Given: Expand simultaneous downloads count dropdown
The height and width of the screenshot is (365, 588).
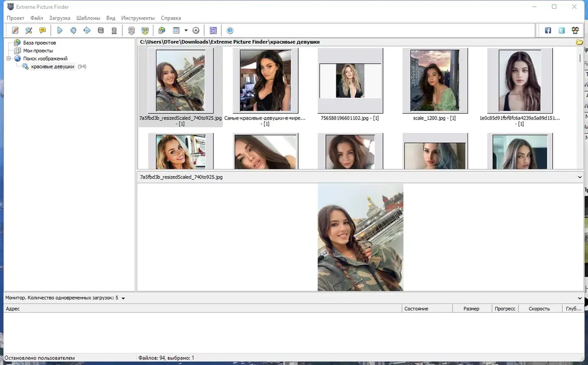Looking at the screenshot, I should (x=123, y=298).
